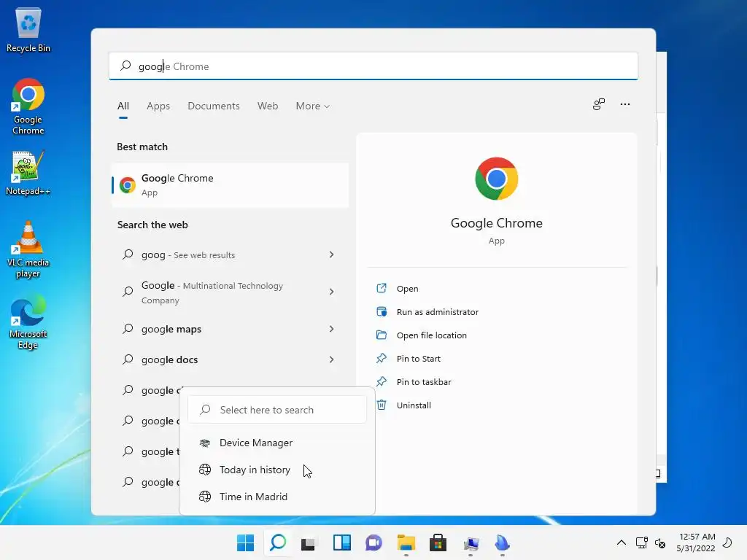
Task: Click the Pin to taskbar pin icon
Action: click(381, 381)
